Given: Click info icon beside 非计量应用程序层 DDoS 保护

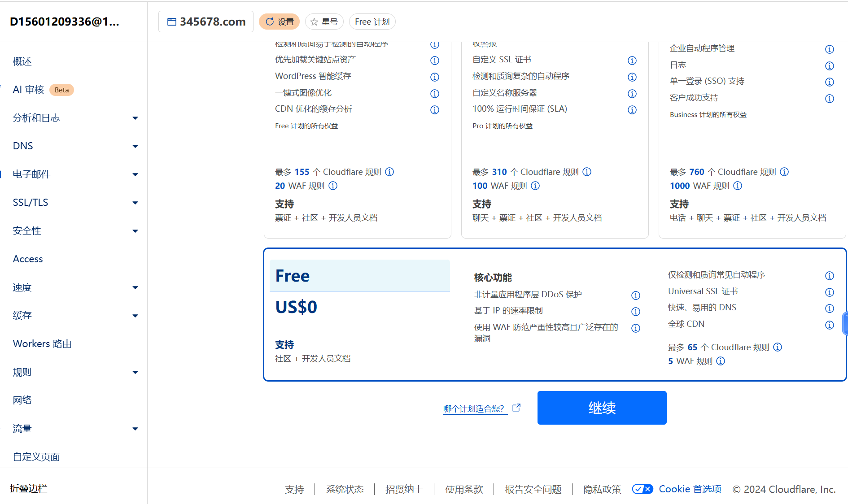Looking at the screenshot, I should (x=635, y=295).
